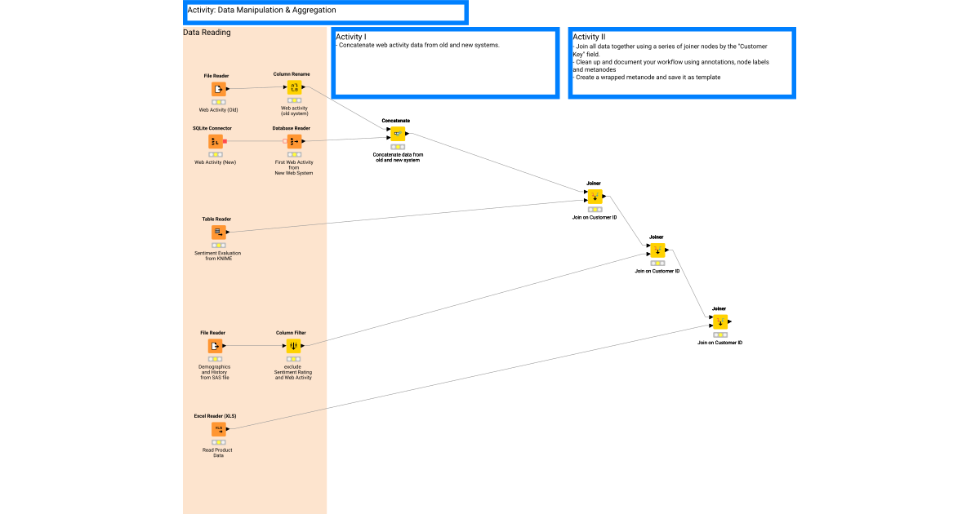980x514 pixels.
Task: Click the workflow title Data Manipulation & Aggregation
Action: point(261,11)
